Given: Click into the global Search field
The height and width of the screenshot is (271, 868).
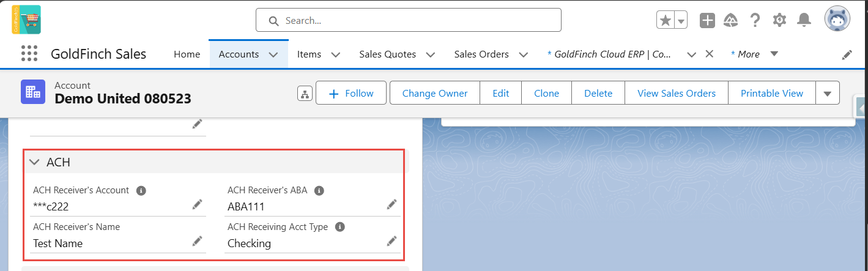Looking at the screenshot, I should pyautogui.click(x=409, y=20).
